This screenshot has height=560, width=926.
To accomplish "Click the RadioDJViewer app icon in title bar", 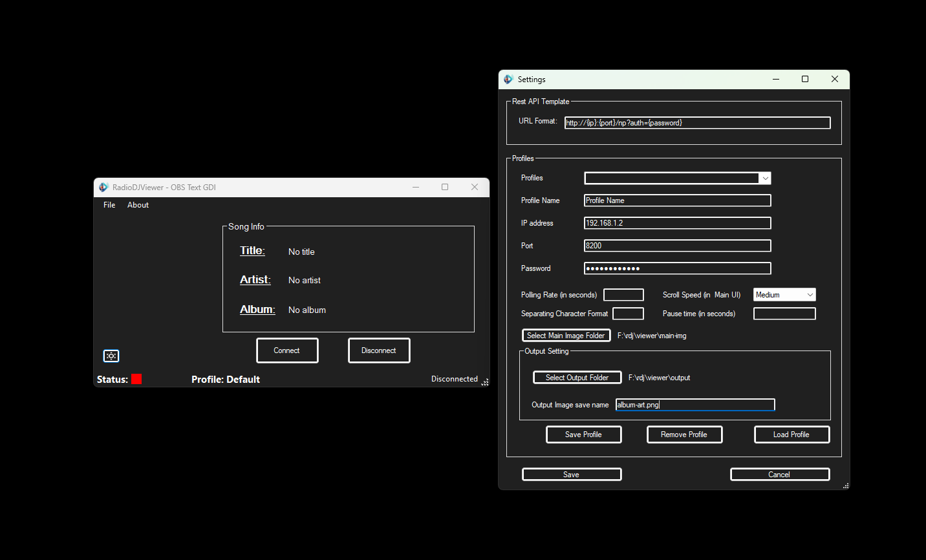I will (103, 188).
